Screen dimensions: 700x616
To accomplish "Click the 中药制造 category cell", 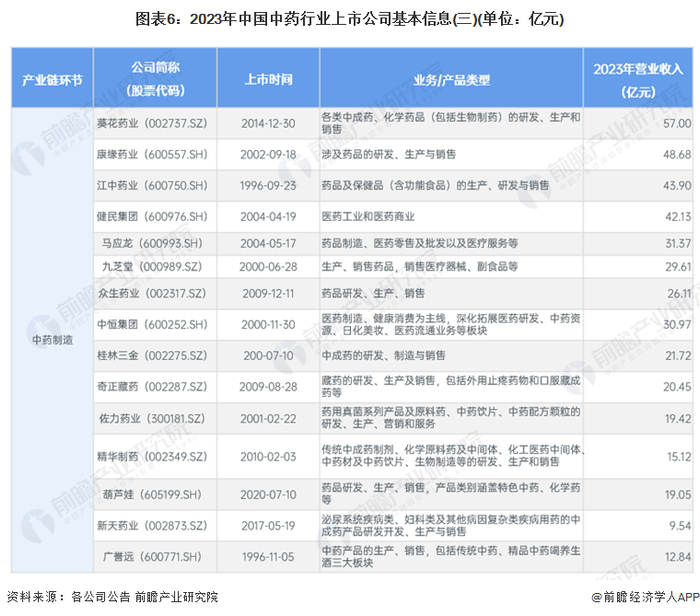I will coord(52,340).
